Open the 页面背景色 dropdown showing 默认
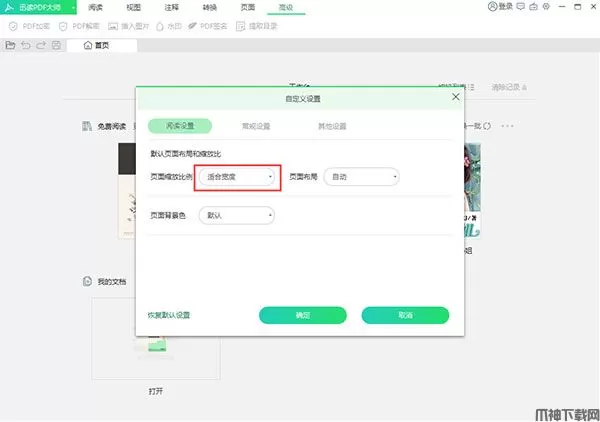The image size is (600, 422). coord(236,215)
